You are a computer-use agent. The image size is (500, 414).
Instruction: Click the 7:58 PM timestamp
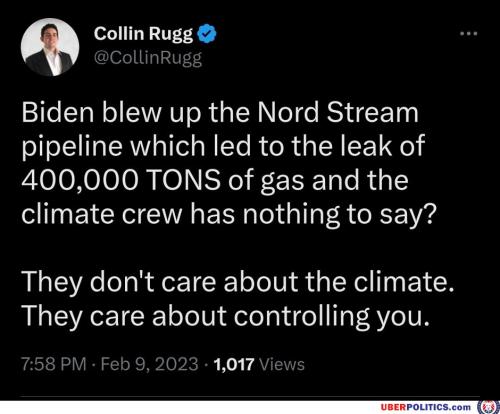tap(54, 364)
